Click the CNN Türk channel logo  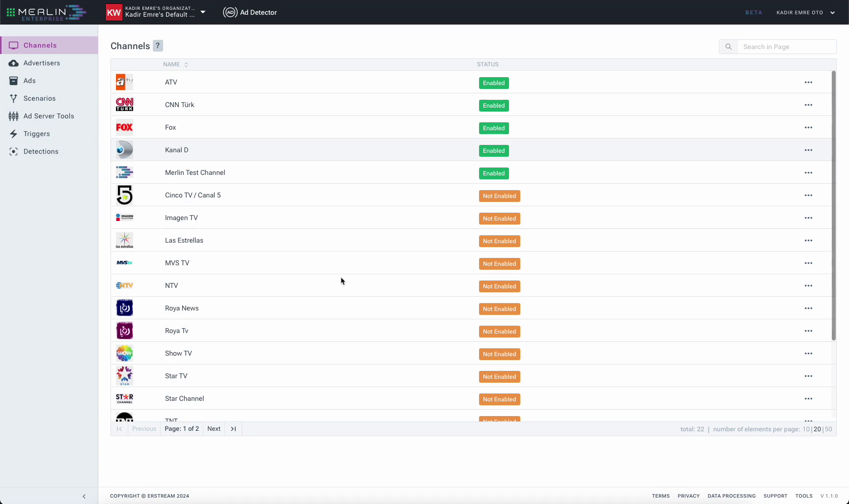tap(124, 105)
